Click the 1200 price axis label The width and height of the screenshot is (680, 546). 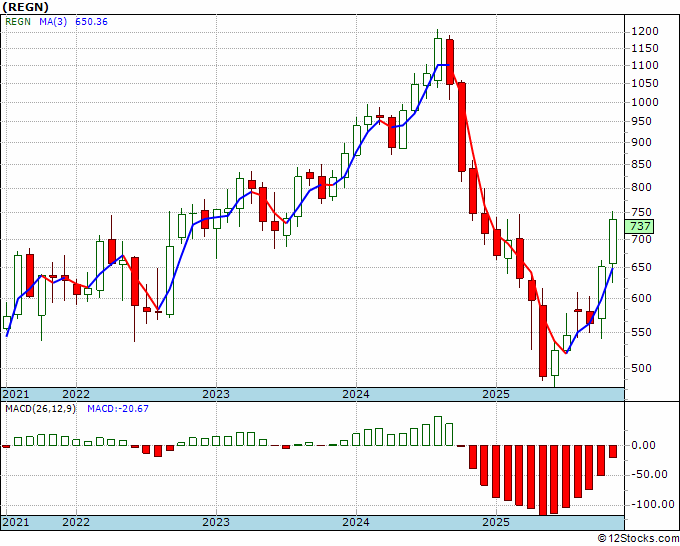click(645, 31)
